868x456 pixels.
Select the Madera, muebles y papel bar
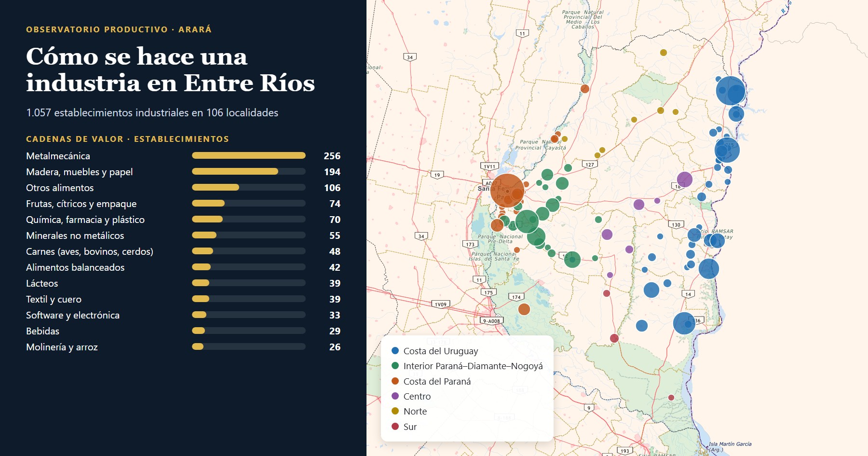249,171
